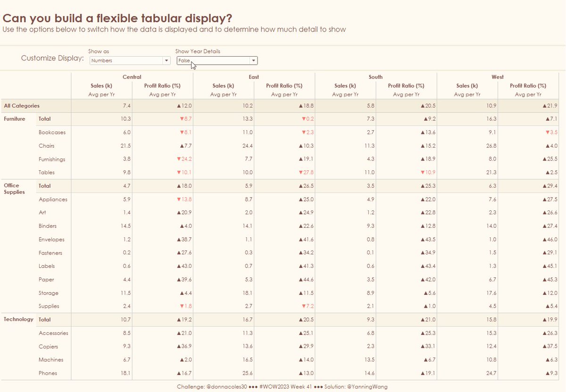Click the Technology Total row label
The image size is (566, 392).
point(45,319)
